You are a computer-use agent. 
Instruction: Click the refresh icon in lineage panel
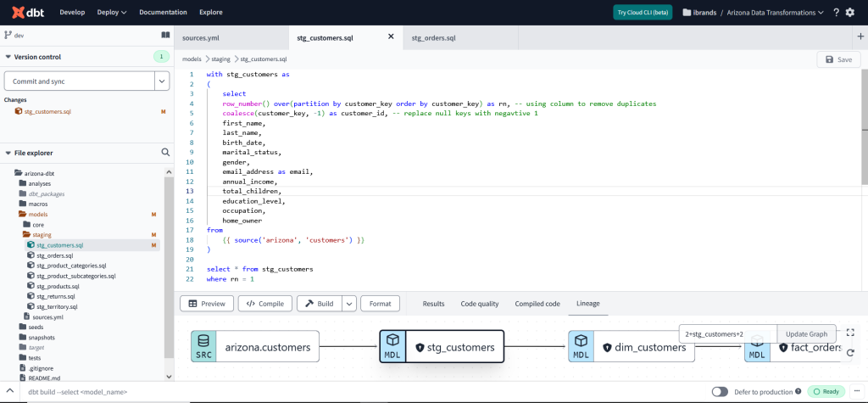[x=850, y=351]
